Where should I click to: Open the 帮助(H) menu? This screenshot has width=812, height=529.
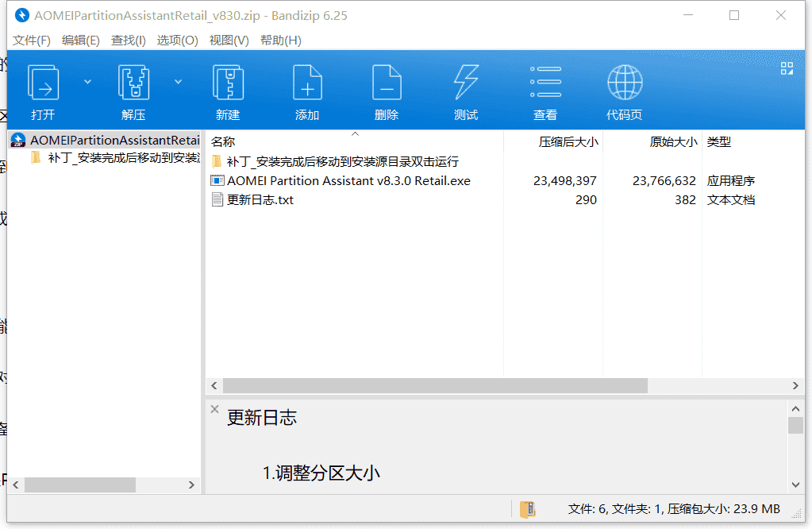(281, 41)
